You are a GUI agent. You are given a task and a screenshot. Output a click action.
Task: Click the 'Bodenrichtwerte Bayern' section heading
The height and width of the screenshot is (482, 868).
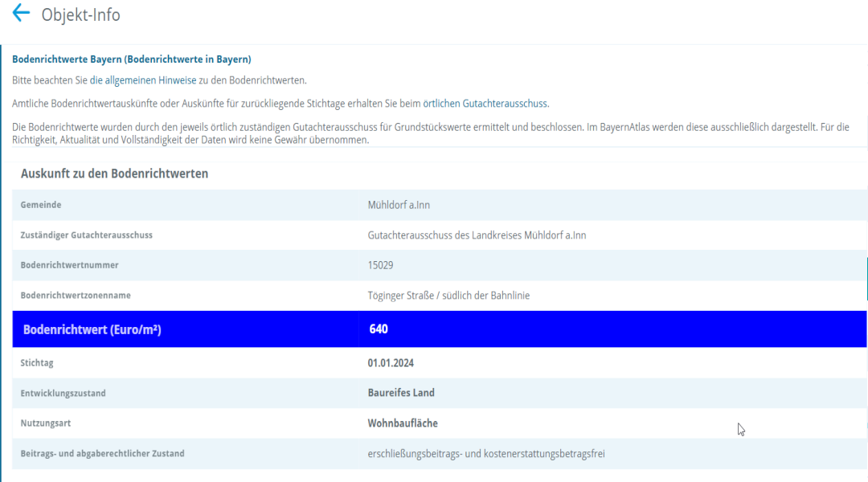click(x=132, y=59)
